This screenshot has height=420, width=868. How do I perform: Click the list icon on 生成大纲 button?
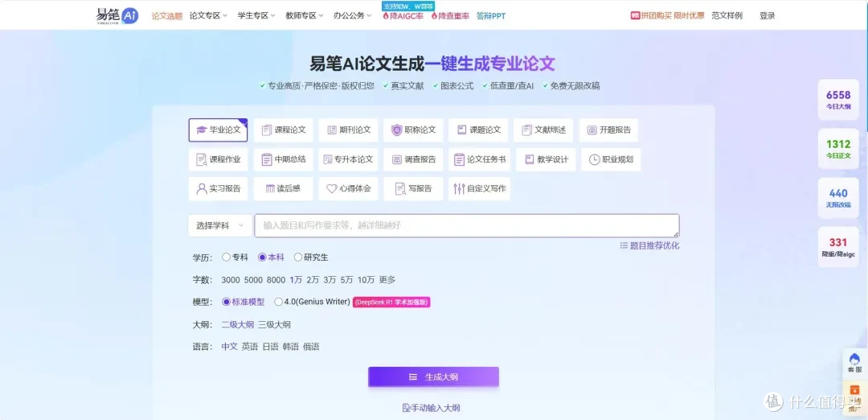413,377
